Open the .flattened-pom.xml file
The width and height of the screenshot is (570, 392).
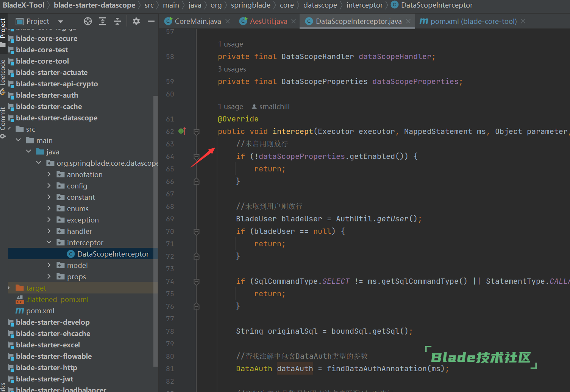(x=57, y=299)
